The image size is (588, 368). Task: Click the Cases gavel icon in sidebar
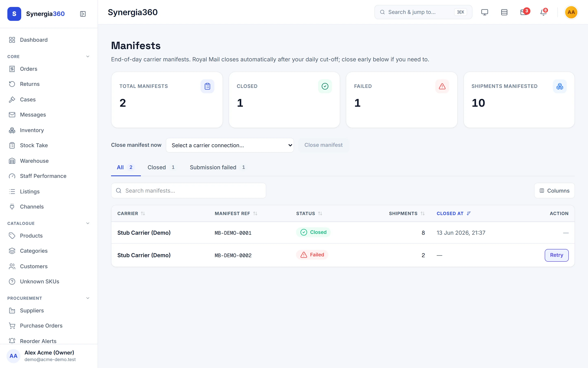tap(12, 100)
